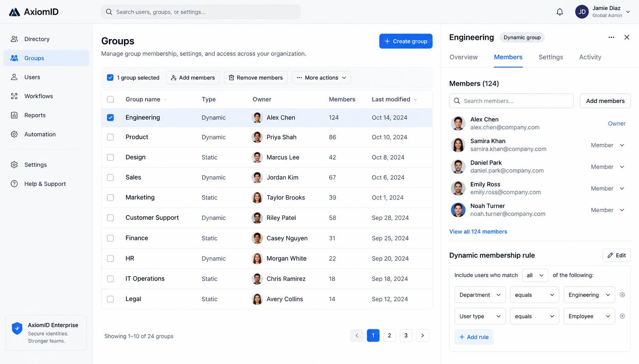This screenshot has width=639, height=364.
Task: Switch to the Settings tab in Engineering panel
Action: 551,57
